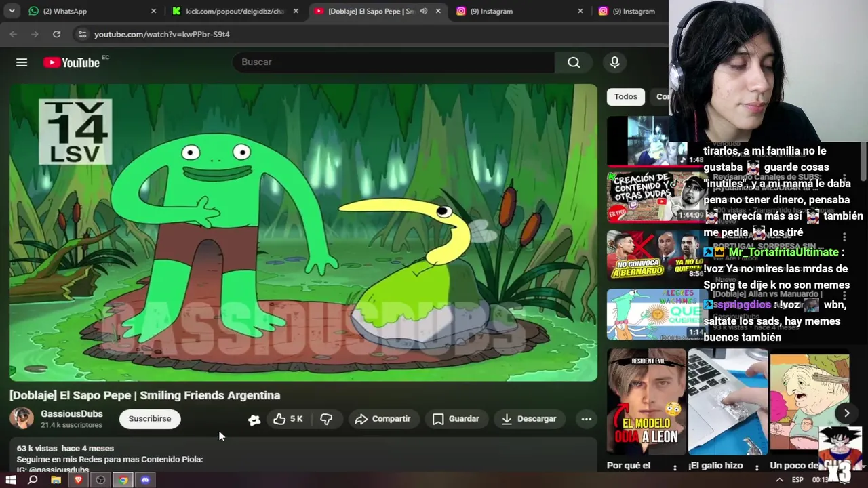868x488 pixels.
Task: Subscribe with the Suscribirse button
Action: click(x=150, y=419)
